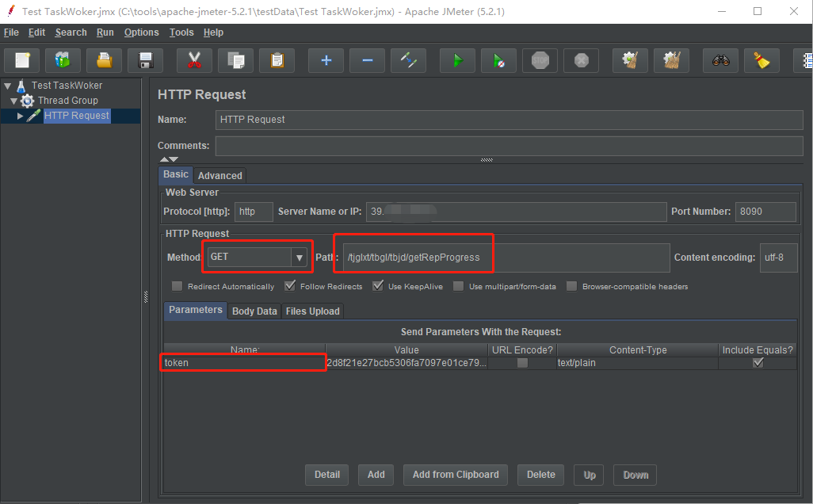This screenshot has height=504, width=813.
Task: Check URL Encode box for token row
Action: tap(523, 363)
